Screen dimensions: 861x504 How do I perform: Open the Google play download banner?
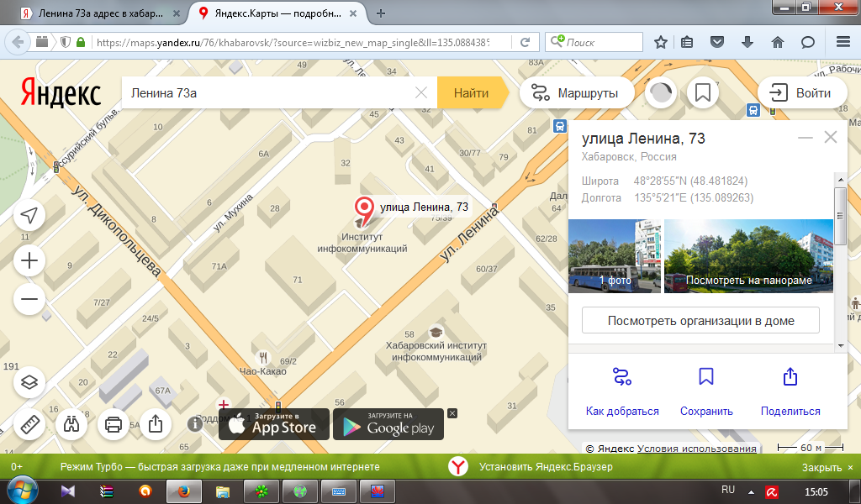click(388, 424)
